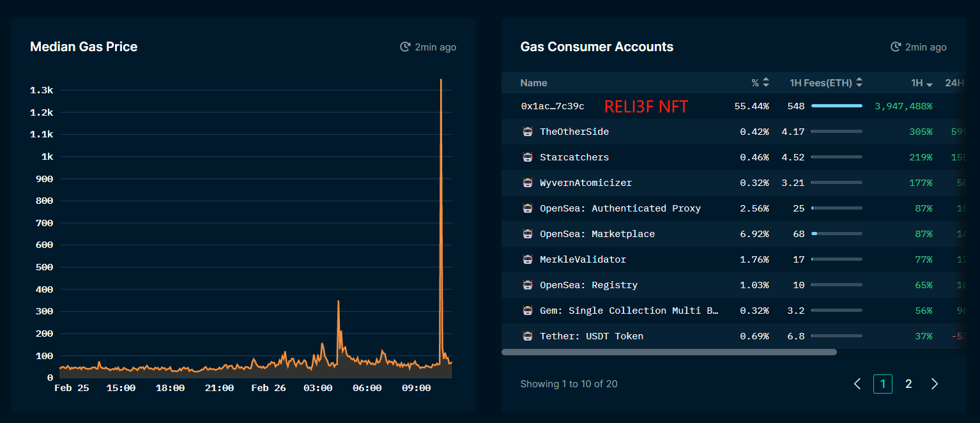Viewport: 980px width, 423px height.
Task: Select page 1 in pagination
Action: coord(882,383)
